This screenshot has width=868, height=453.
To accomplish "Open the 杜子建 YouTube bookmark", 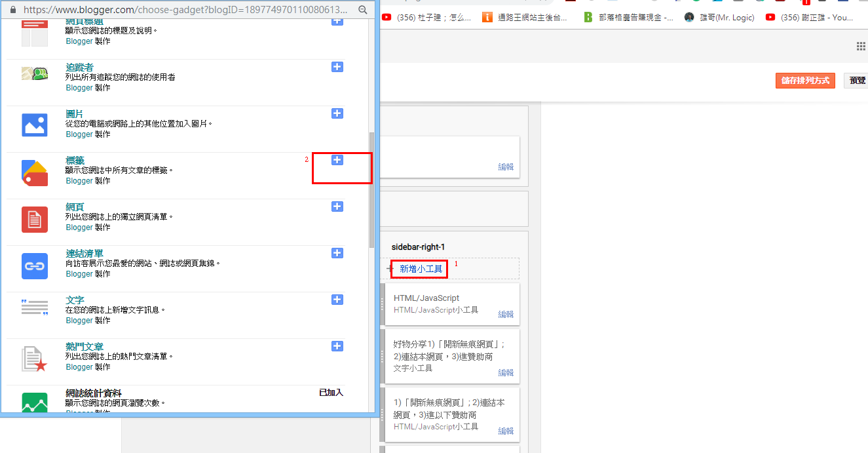I will tap(426, 18).
